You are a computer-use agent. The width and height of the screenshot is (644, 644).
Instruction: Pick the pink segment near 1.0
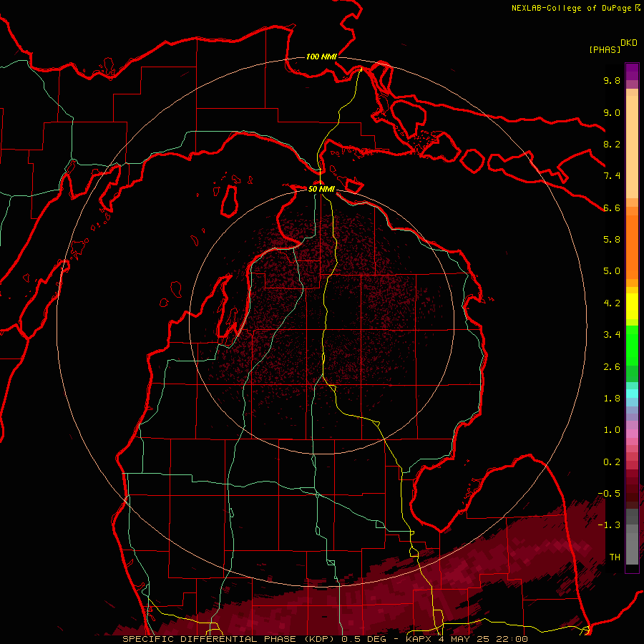click(x=632, y=434)
